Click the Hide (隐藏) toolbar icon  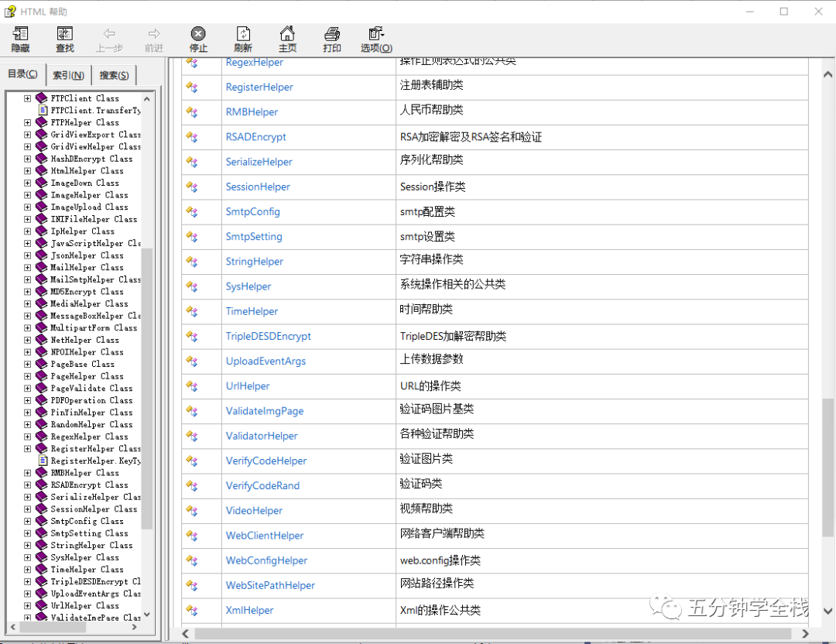[21, 39]
